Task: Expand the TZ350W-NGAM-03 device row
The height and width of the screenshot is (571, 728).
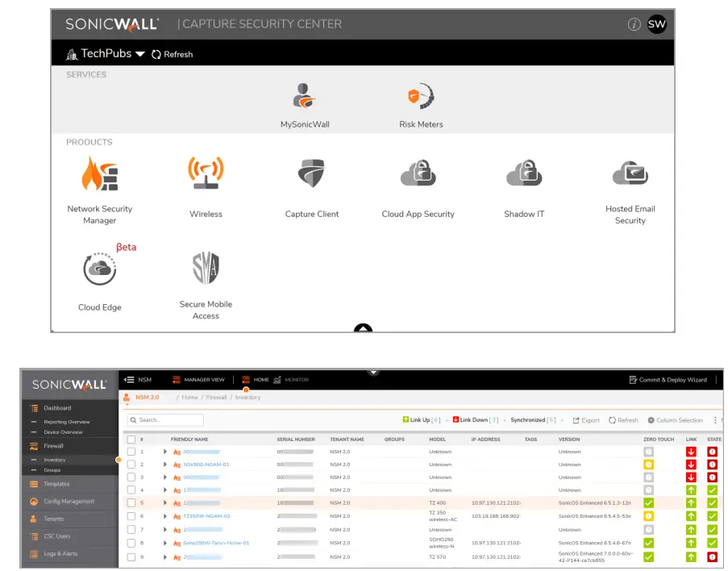Action: click(164, 515)
